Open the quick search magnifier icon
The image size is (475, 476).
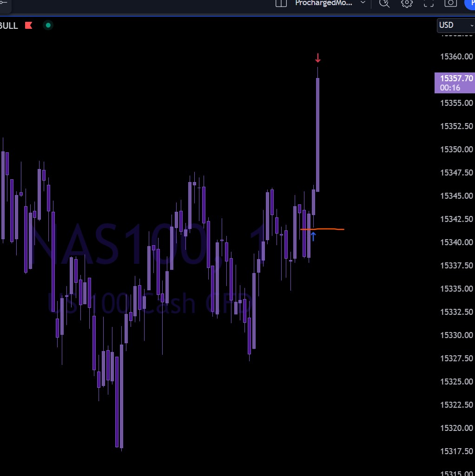point(384,3)
